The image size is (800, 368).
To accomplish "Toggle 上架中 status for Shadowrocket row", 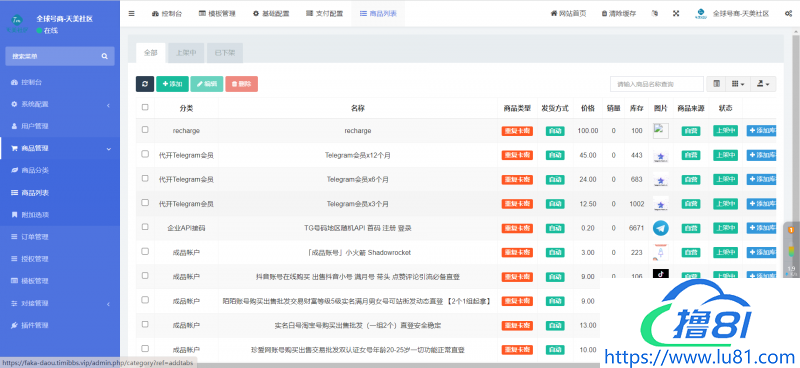I will 726,252.
